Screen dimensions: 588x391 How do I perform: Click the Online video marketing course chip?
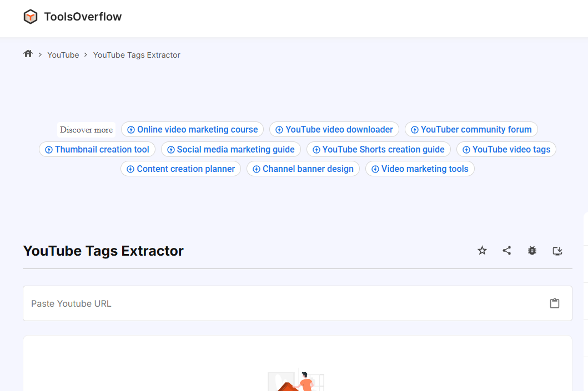(192, 129)
